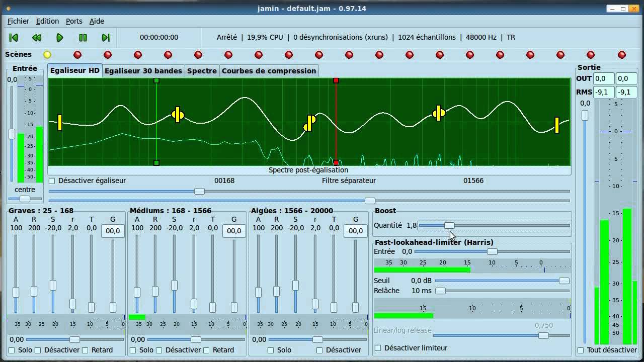Screen dimensions: 644x362
Task: Click the leftmost yellow EQ handle on curve
Action: [x=60, y=123]
